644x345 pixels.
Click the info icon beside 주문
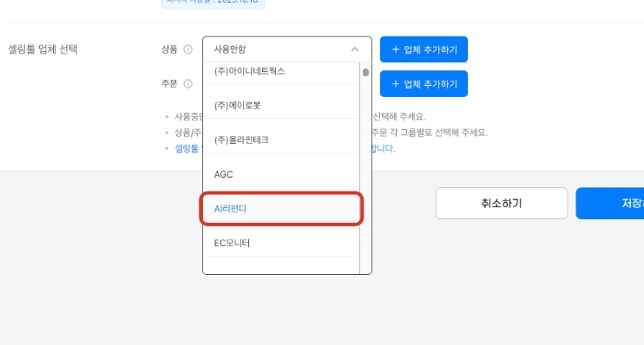187,84
